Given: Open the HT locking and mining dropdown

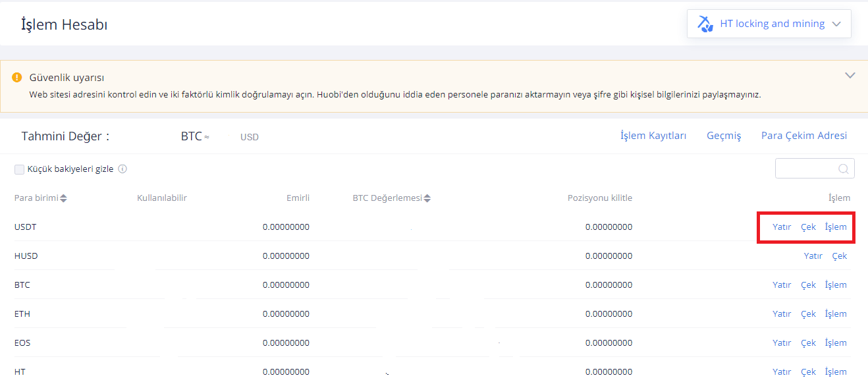Looking at the screenshot, I should [769, 24].
